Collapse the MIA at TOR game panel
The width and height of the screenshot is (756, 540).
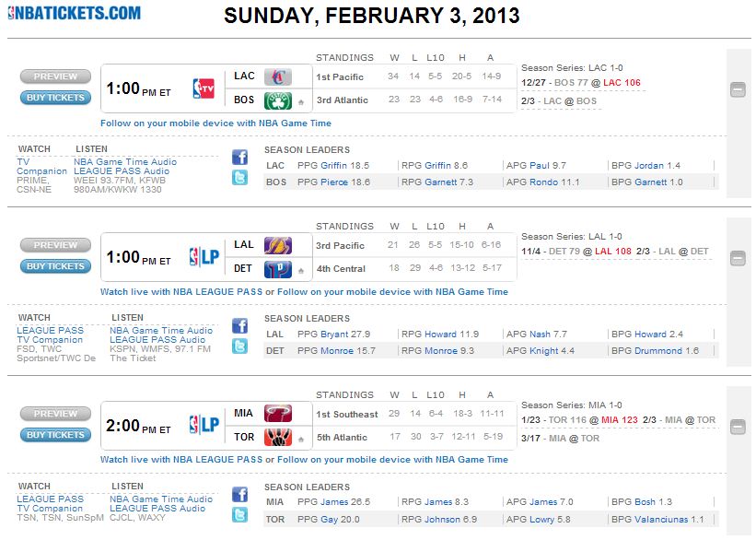pos(738,427)
